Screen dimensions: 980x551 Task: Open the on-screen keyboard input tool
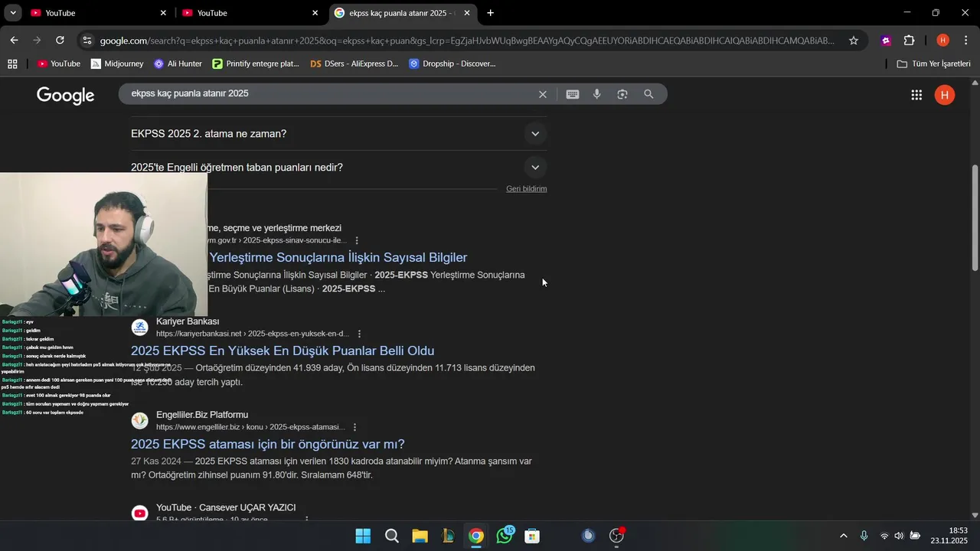pyautogui.click(x=573, y=94)
